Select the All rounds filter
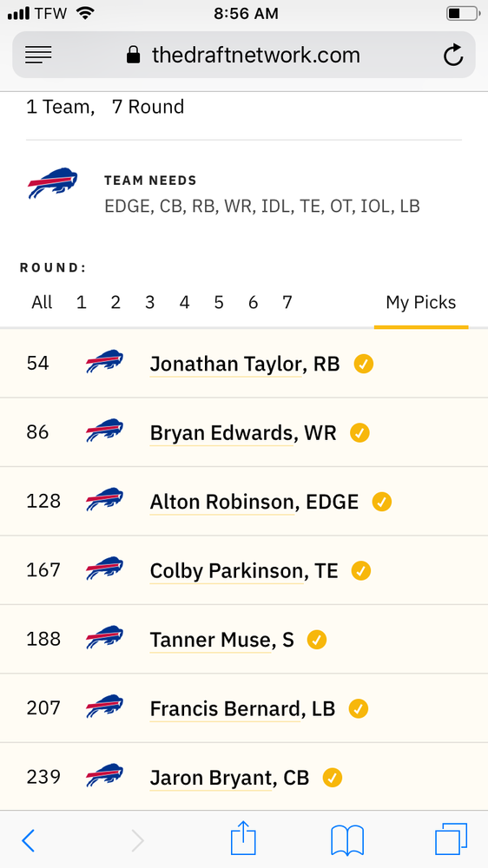The width and height of the screenshot is (488, 868). (x=42, y=302)
